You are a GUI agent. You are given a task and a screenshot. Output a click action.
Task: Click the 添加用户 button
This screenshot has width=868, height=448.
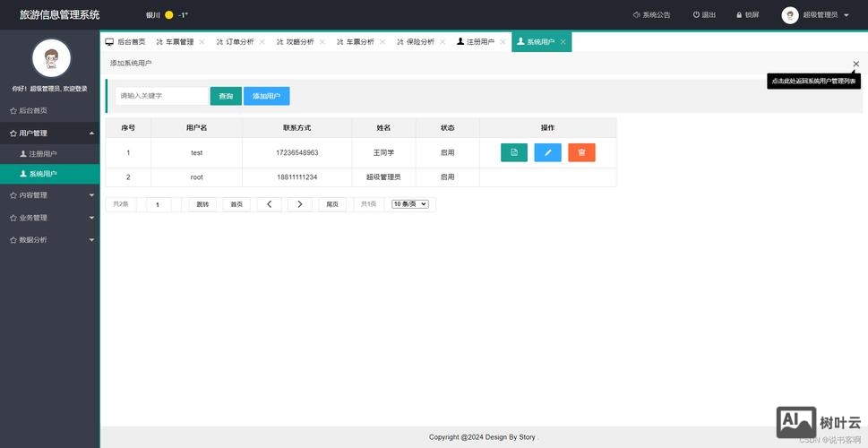point(266,96)
